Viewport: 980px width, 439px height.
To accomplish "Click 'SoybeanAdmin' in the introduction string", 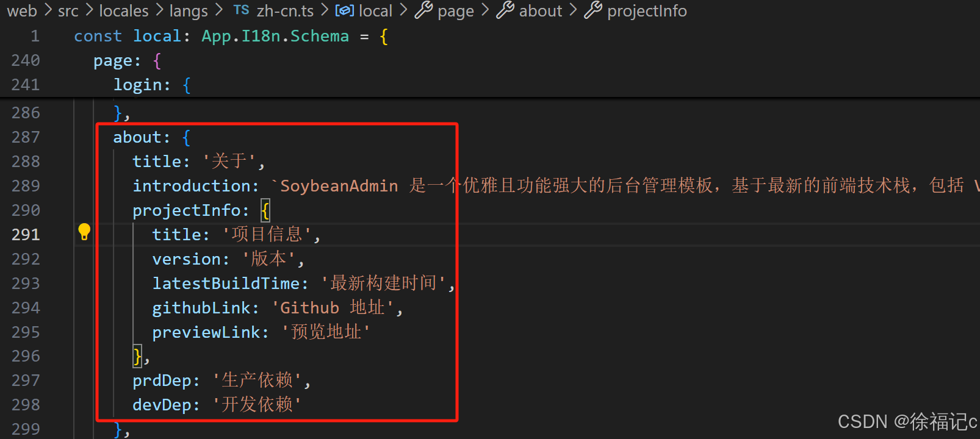I will point(339,186).
